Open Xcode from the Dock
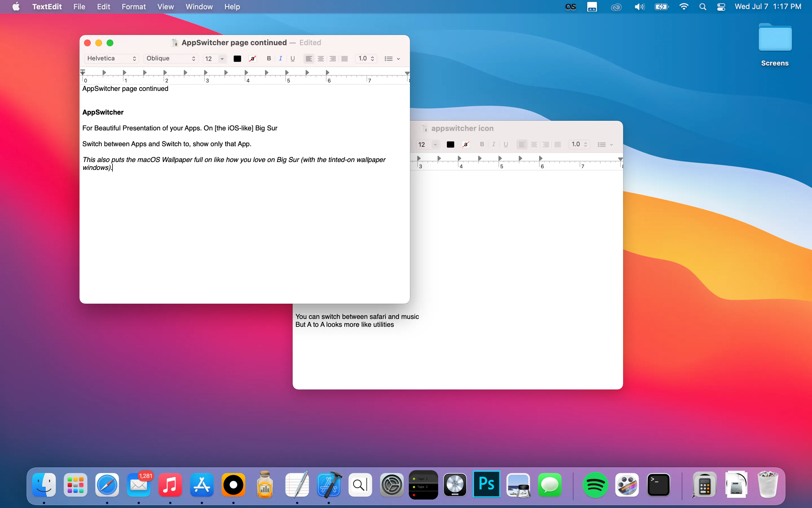The height and width of the screenshot is (508, 812). point(329,485)
